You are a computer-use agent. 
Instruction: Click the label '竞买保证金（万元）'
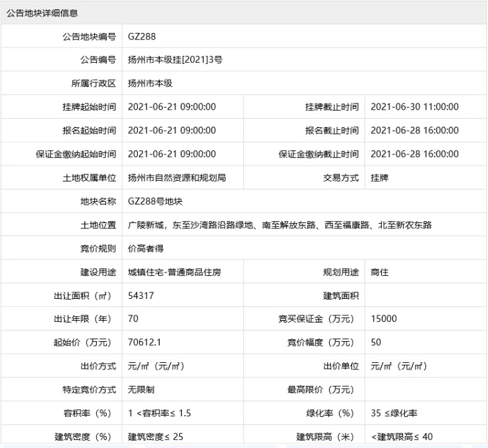[x=317, y=319]
